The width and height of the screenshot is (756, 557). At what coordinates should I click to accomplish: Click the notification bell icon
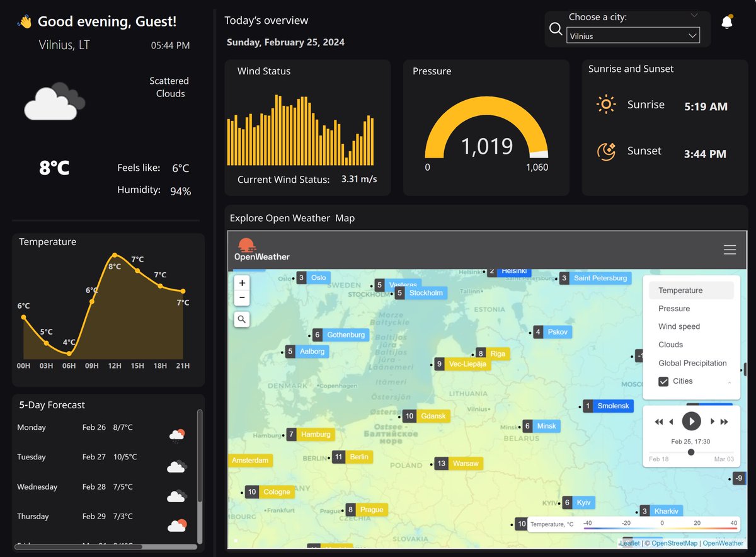[727, 21]
